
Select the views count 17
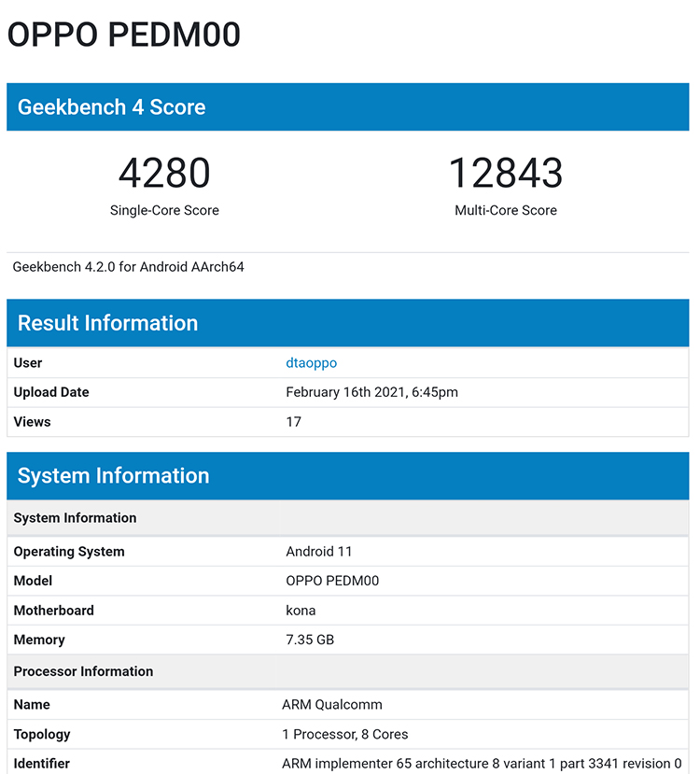[x=293, y=422]
